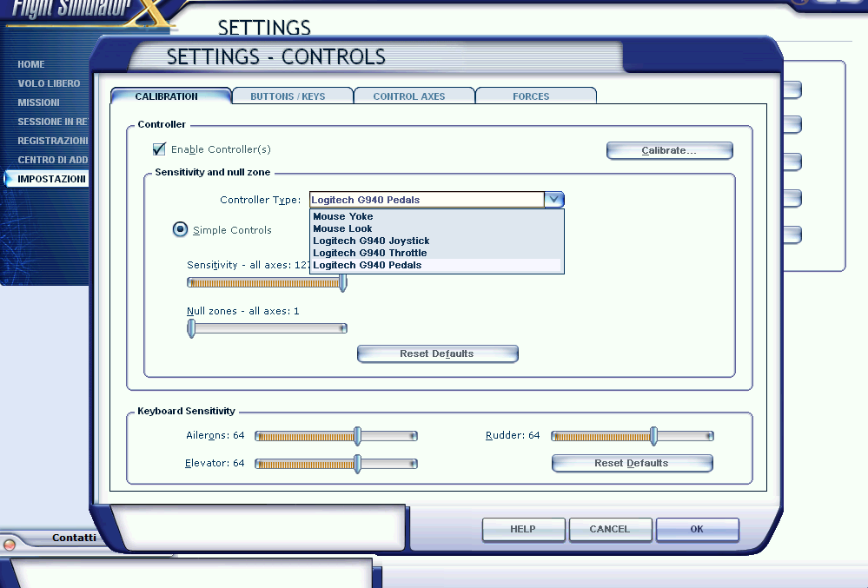Viewport: 868px width, 588px height.
Task: Click the Controller Type field showing Logitech G940 Pedals
Action: (x=427, y=199)
